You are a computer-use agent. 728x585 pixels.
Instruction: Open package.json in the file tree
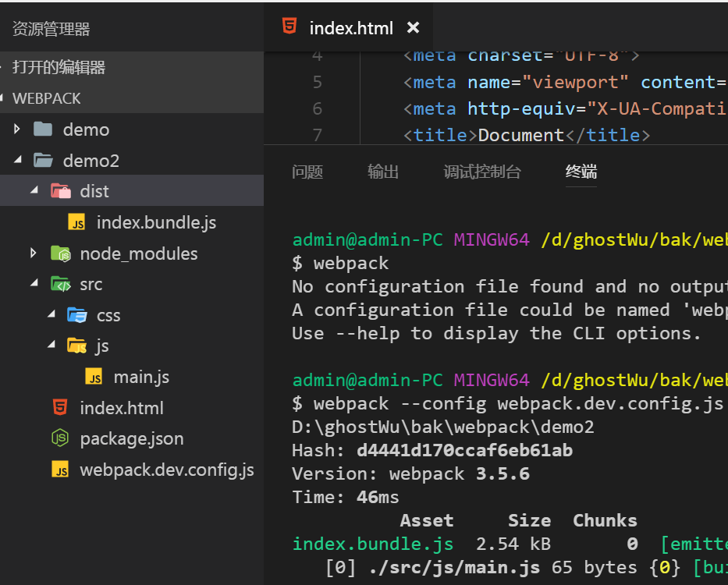pos(132,438)
